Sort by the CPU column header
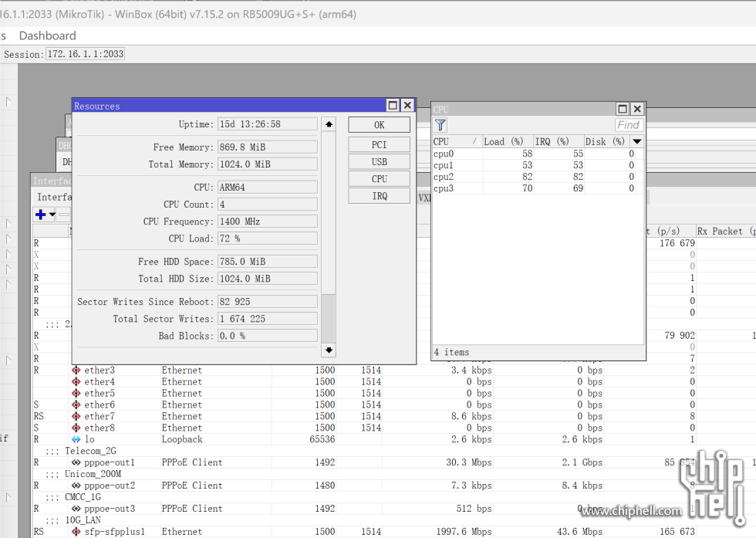 [457, 141]
